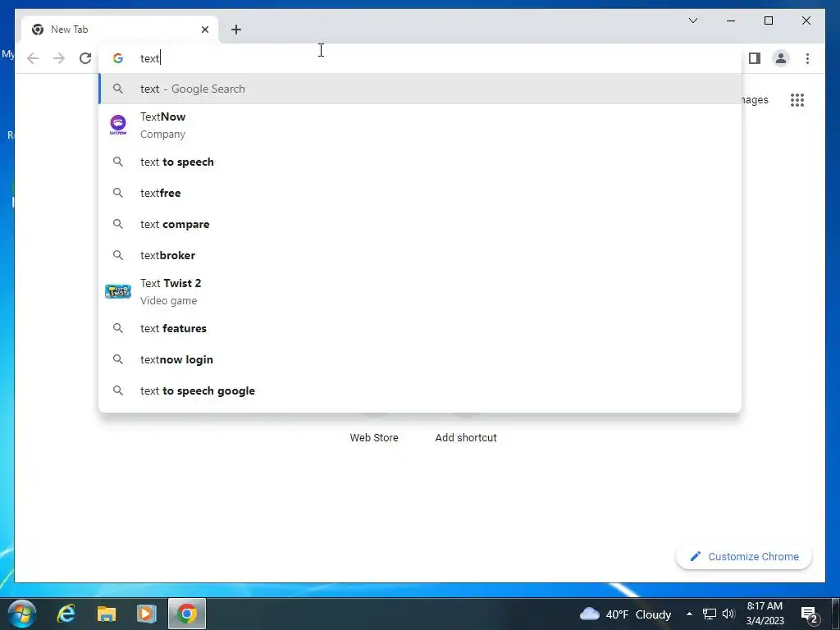Open the tab search chevron
840x630 pixels.
point(692,21)
